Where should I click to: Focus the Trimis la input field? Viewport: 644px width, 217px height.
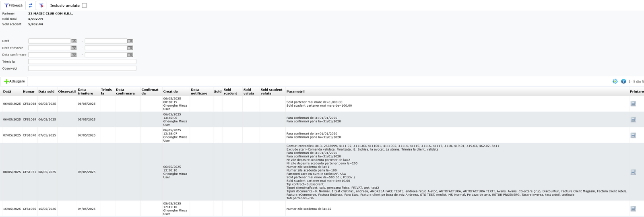click(x=82, y=62)
